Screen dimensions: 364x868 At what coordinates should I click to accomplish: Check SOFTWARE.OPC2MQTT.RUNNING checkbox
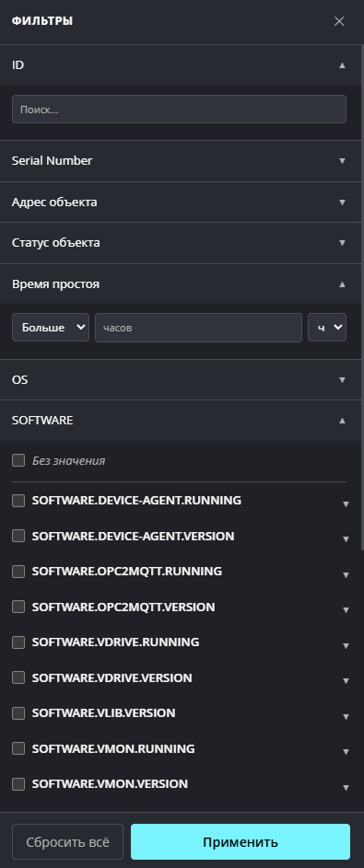pos(18,572)
